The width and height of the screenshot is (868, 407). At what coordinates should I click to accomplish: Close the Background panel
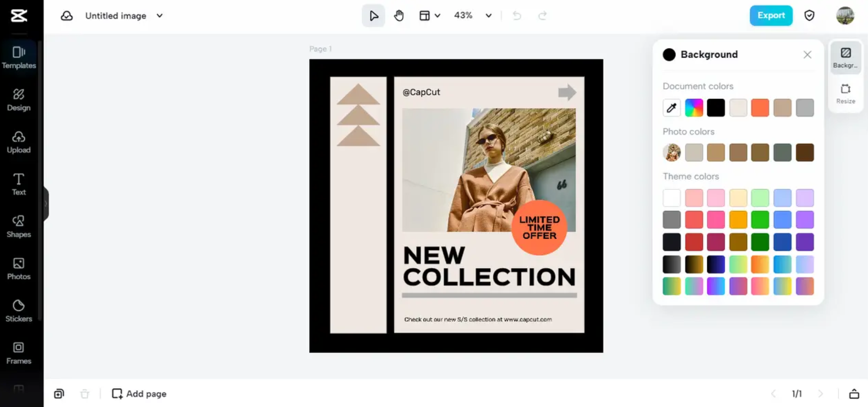807,55
